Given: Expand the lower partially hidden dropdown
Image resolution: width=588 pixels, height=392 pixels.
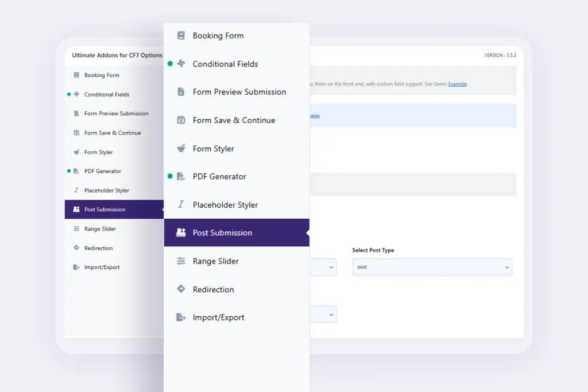Looking at the screenshot, I should pyautogui.click(x=323, y=315).
